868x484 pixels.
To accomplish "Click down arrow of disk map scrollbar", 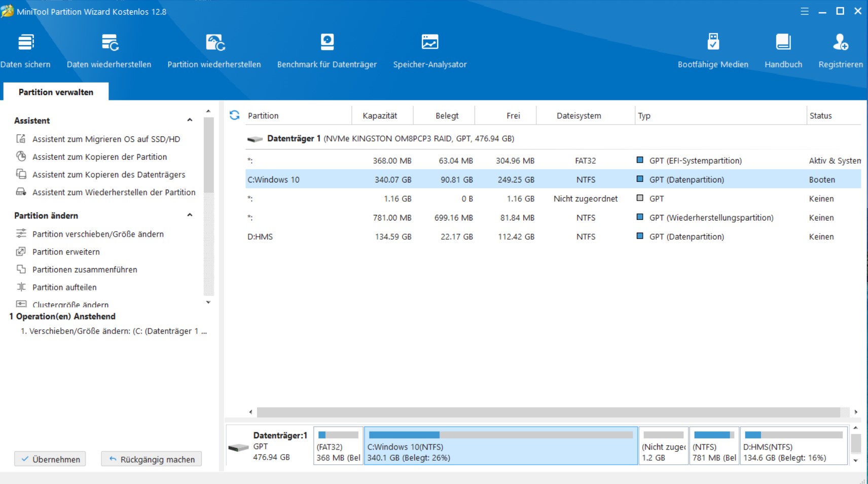I will point(856,461).
